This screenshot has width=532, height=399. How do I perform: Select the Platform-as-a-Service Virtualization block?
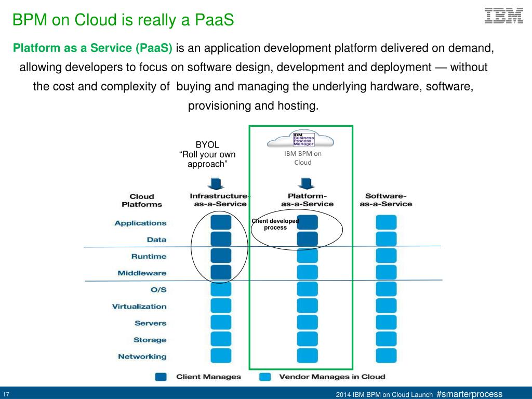[x=308, y=305]
